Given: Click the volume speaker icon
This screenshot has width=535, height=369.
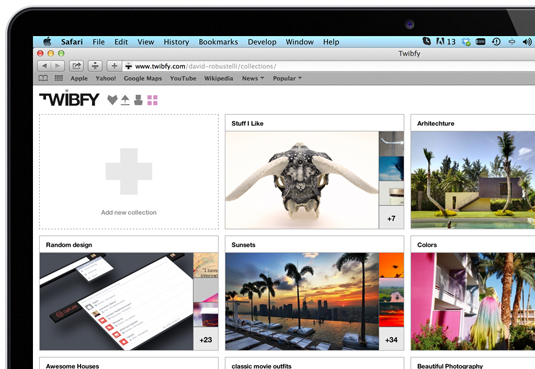Looking at the screenshot, I should pyautogui.click(x=527, y=42).
